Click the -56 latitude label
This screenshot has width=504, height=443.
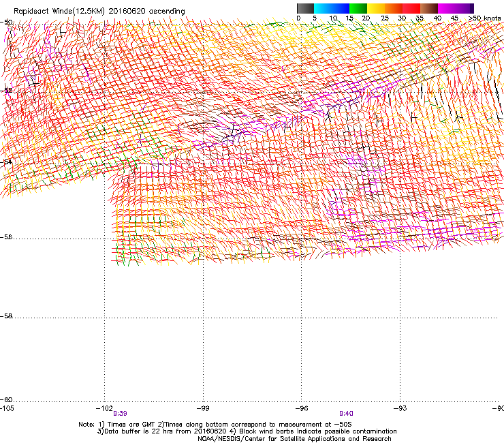(6, 236)
